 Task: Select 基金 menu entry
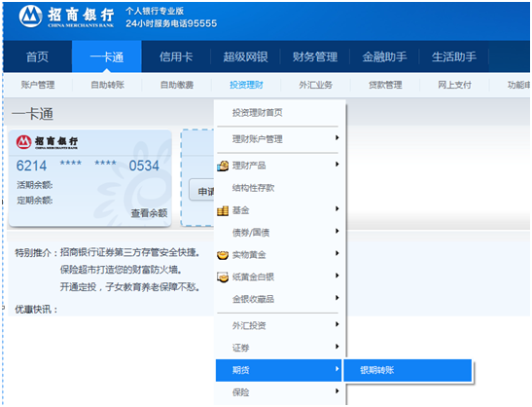click(x=278, y=210)
